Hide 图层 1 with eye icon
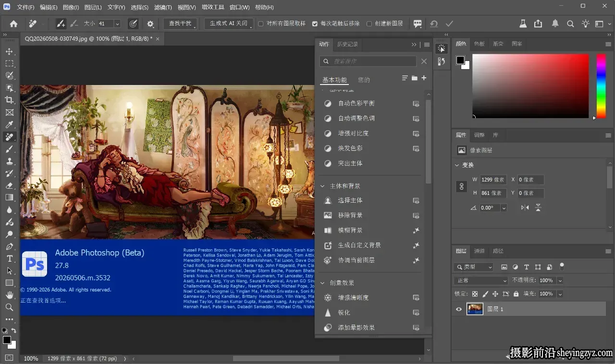The image size is (615, 364). pos(459,309)
